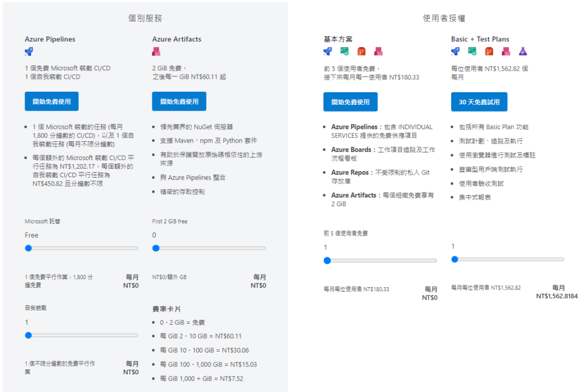Click the Azure Repos bullet in 基本方案
This screenshot has width=584, height=392.
380,177
